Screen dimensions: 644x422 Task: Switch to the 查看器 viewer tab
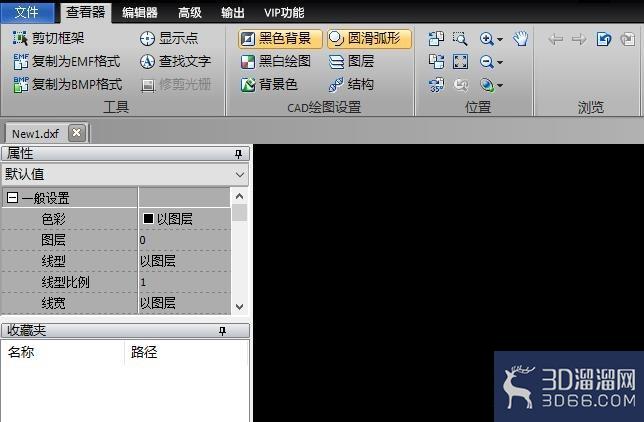point(85,12)
